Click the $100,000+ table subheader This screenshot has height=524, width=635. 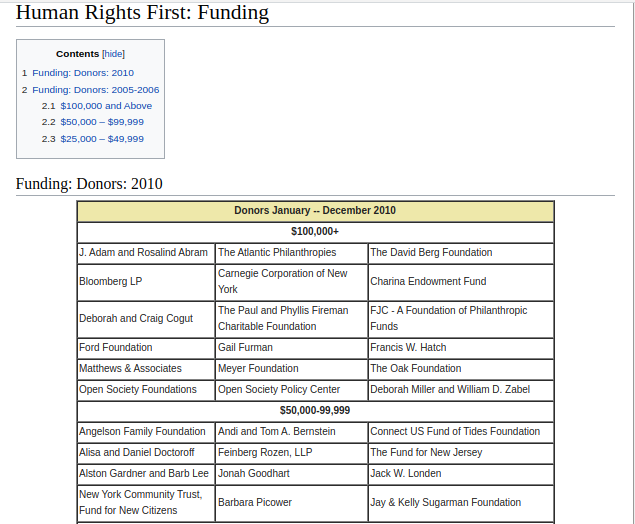click(315, 232)
